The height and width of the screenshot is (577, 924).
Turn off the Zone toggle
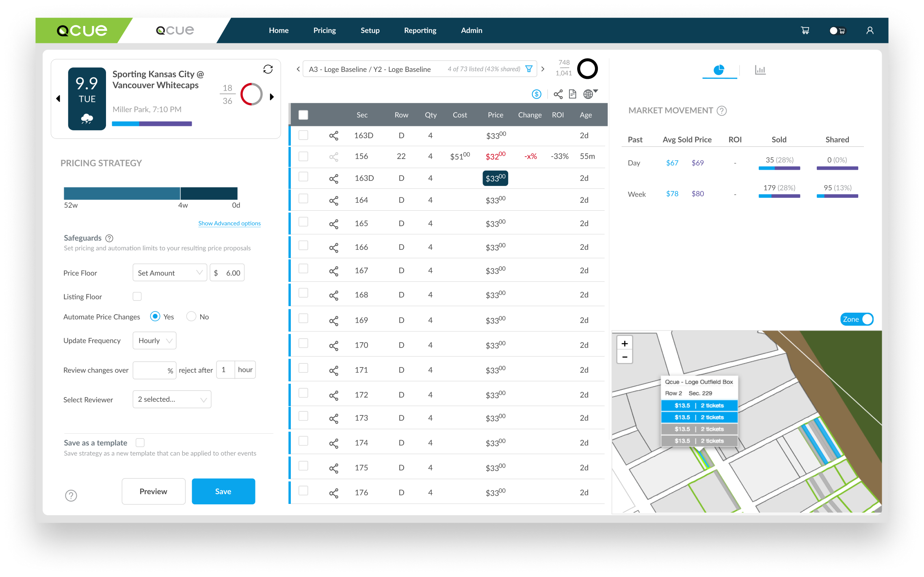[857, 319]
